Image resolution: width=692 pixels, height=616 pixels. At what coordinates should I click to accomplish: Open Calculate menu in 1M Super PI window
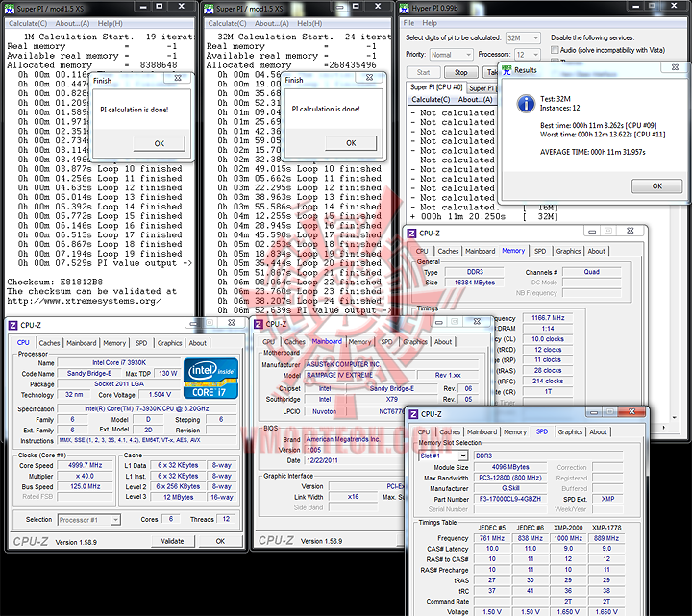(28, 24)
